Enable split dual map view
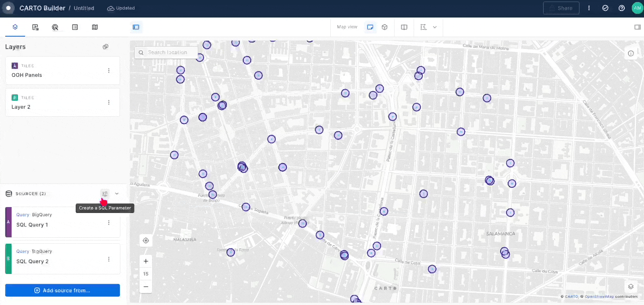644x305 pixels. 404,27
